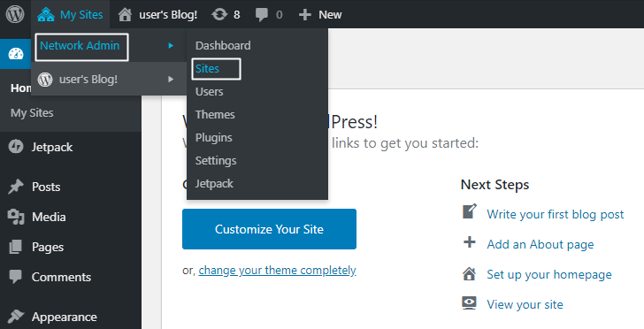Click the comments bubble icon in admin bar
The image size is (644, 329).
coord(262,15)
